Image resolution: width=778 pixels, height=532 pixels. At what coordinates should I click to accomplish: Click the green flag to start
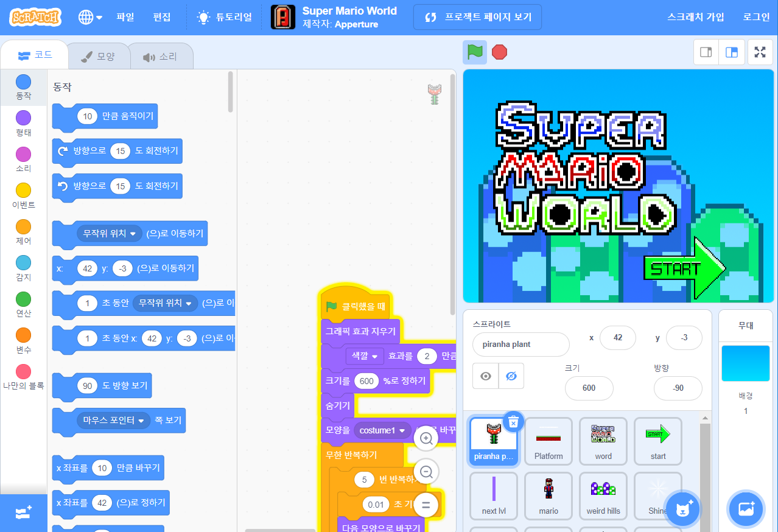click(475, 52)
